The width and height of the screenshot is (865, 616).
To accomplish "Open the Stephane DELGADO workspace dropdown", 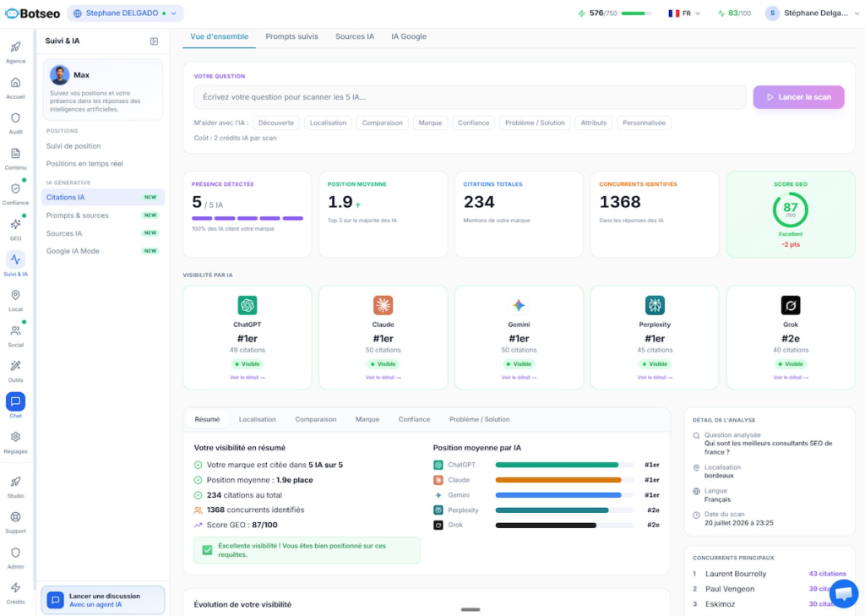I will (125, 14).
